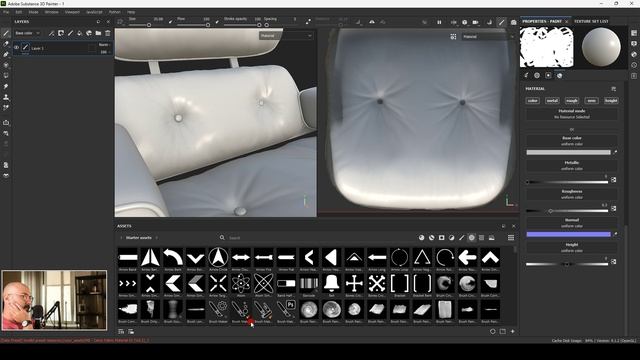
Task: Toggle the metal material channel
Action: coord(552,100)
